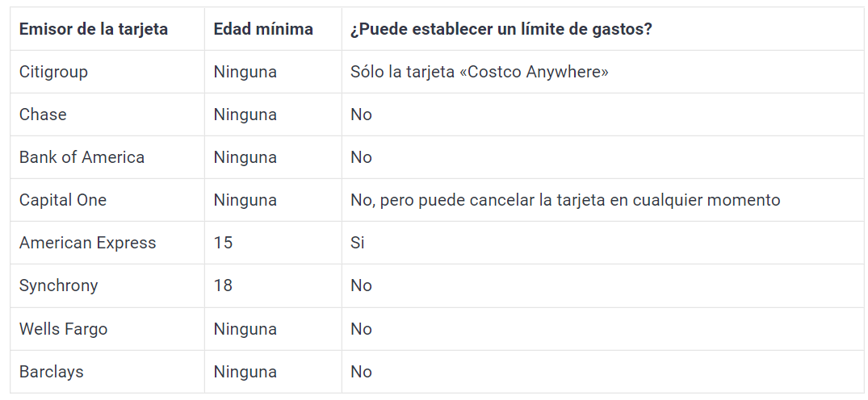Click the minimum age value 18
Viewport: 868px width, 400px height.
click(x=223, y=285)
